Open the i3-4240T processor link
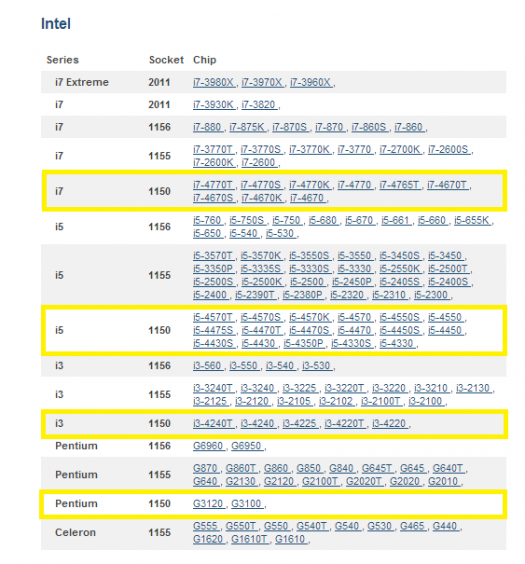 [x=214, y=423]
